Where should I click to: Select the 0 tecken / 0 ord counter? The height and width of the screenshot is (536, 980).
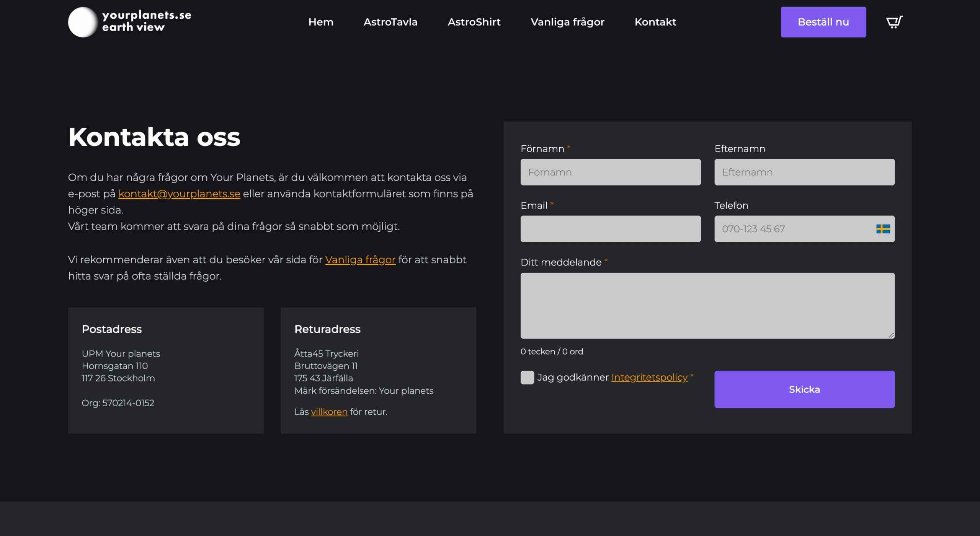[552, 351]
